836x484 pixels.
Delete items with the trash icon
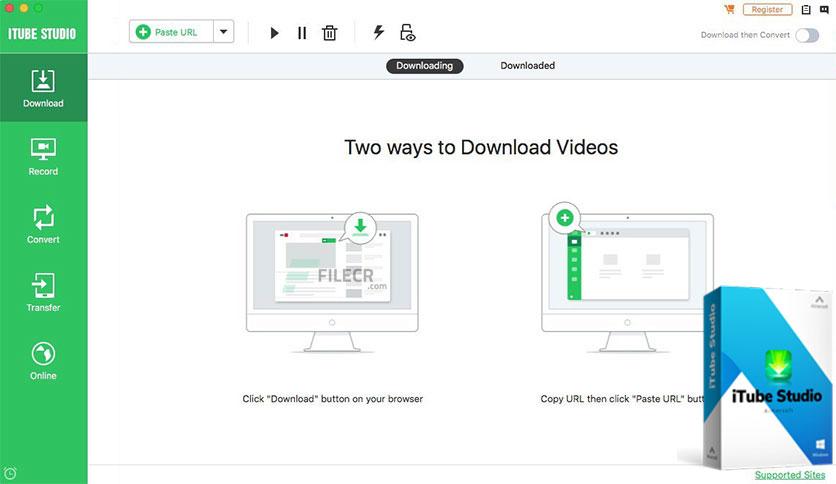(x=329, y=33)
